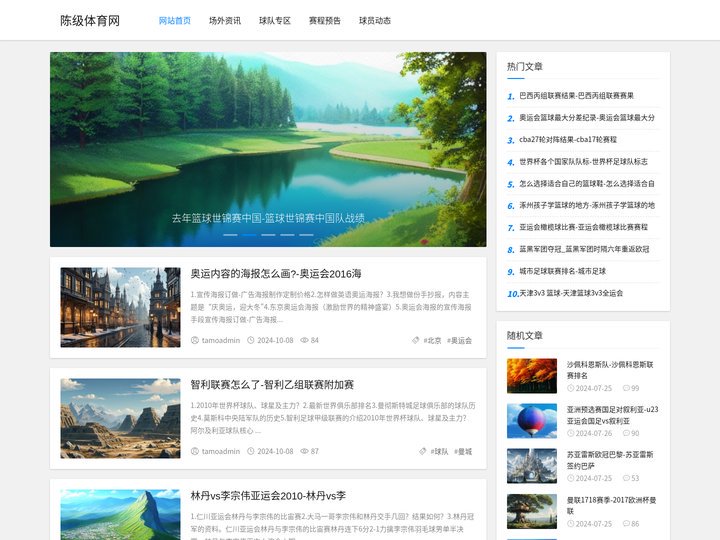
Task: Open article 智利联赛怎么了
Action: (x=272, y=385)
